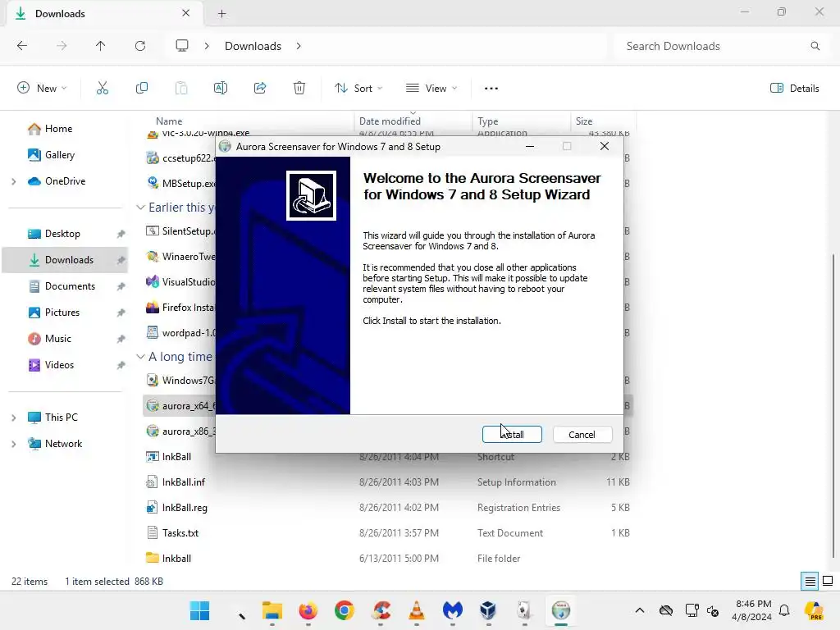Open the View dropdown menu

click(x=431, y=88)
